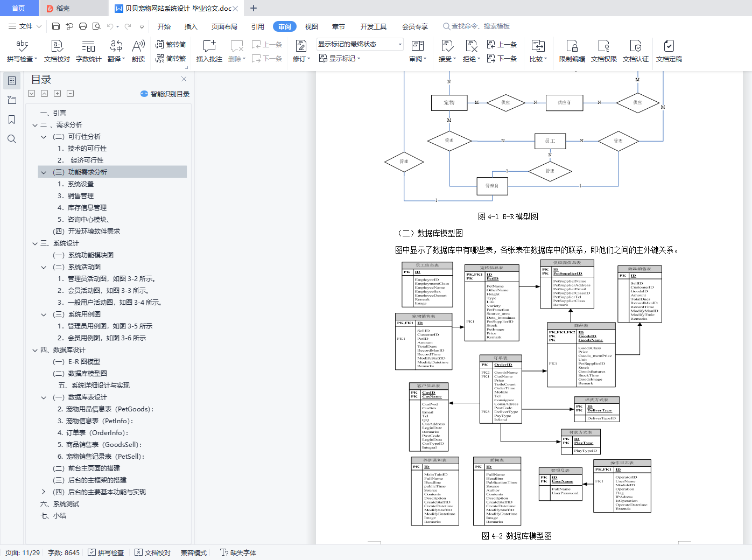This screenshot has width=752, height=560.
Task: Start the 朗读 read-aloud tool
Action: click(138, 51)
